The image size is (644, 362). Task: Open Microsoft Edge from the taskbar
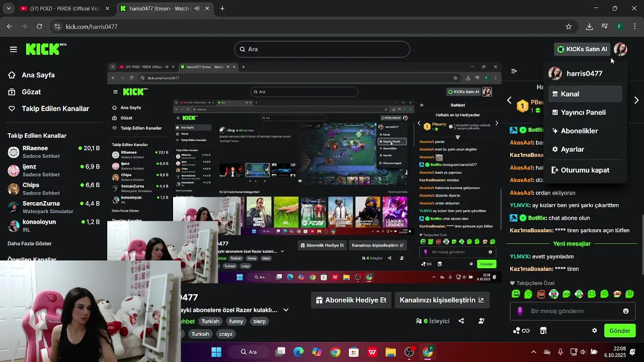pos(298,352)
